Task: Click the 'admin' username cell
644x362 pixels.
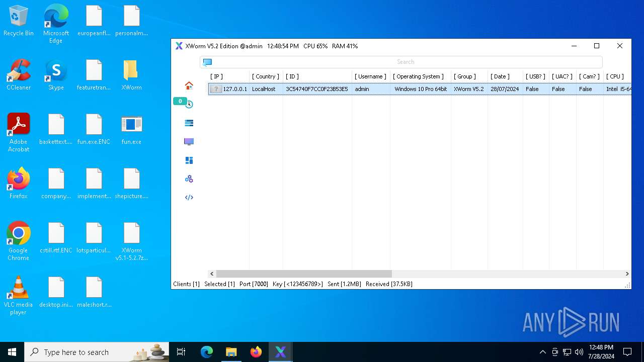Action: 362,89
